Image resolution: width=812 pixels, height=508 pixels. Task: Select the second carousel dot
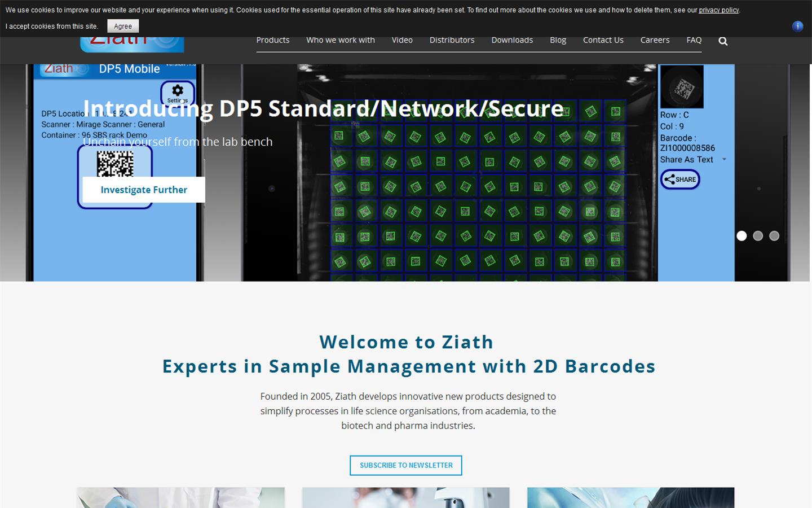pos(758,236)
